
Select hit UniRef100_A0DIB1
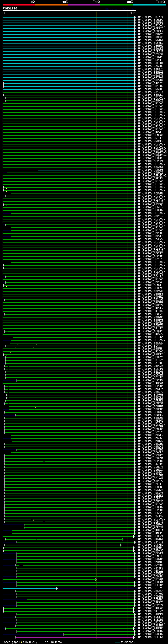pos(151,406)
